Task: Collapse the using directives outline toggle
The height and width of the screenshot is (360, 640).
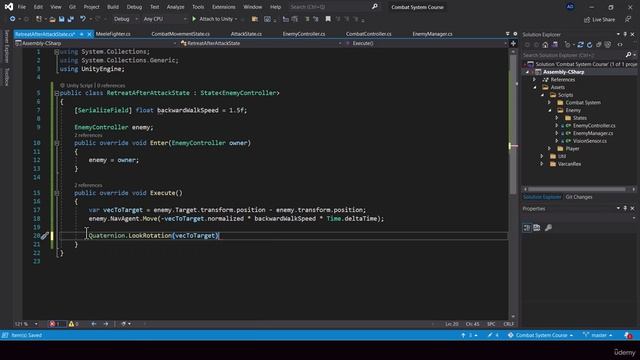Action: pos(57,52)
